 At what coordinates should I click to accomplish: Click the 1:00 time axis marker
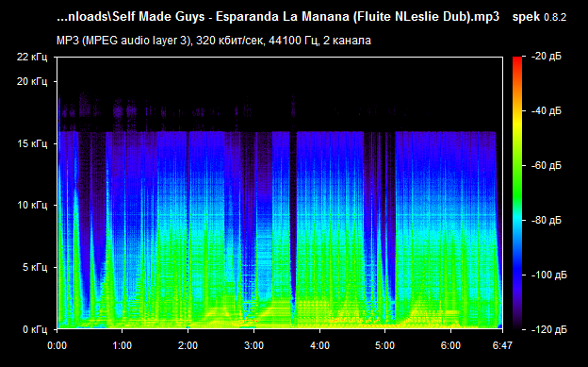coord(122,345)
